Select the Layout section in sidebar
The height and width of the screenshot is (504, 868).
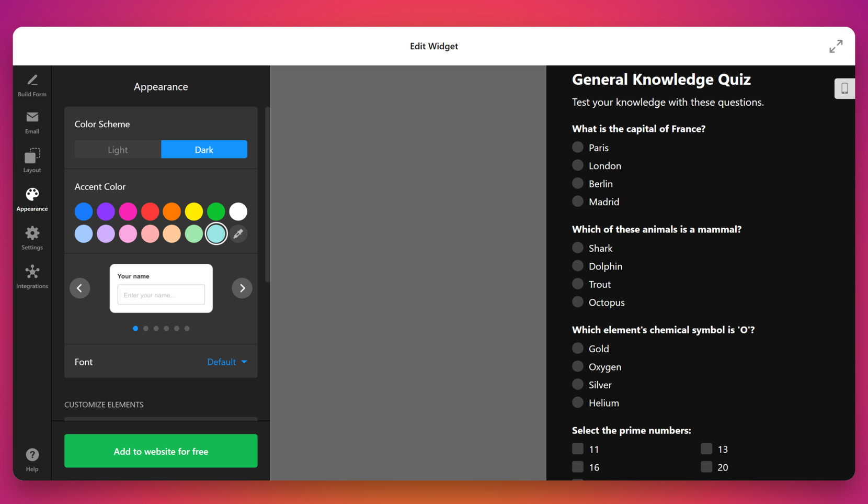[32, 160]
